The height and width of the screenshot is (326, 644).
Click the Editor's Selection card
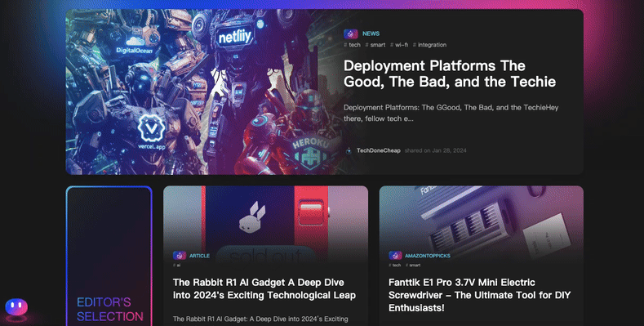(109, 256)
